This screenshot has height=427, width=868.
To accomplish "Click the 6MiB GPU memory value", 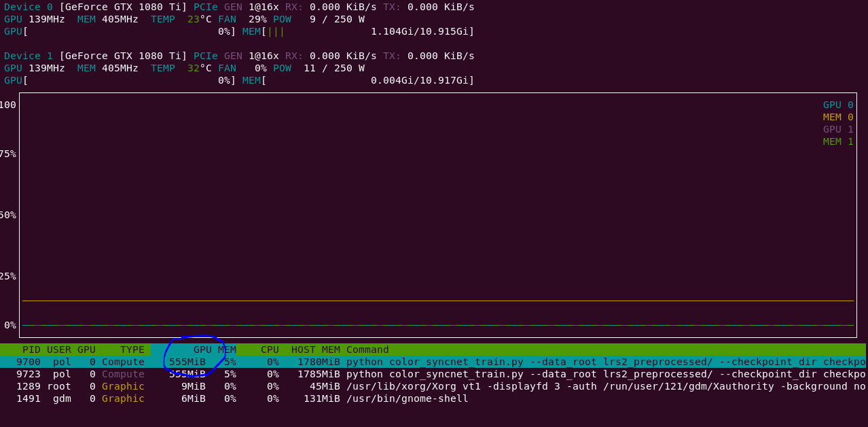I will 194,398.
